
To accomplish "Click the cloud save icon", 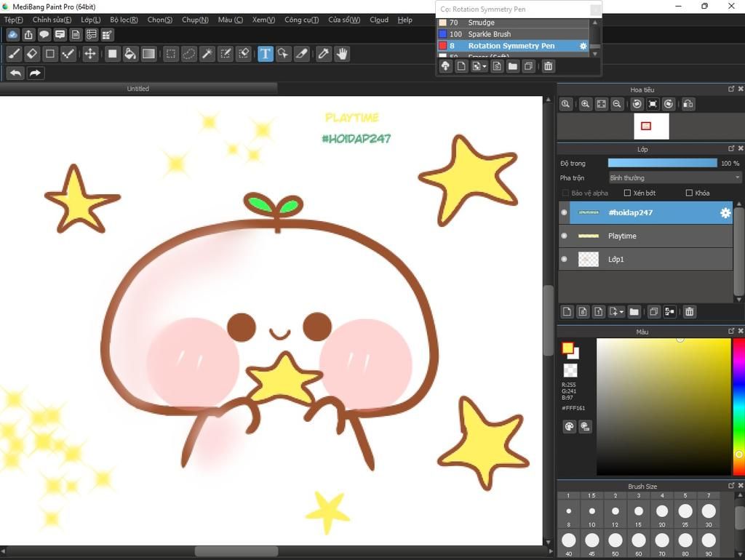I will coord(13,35).
